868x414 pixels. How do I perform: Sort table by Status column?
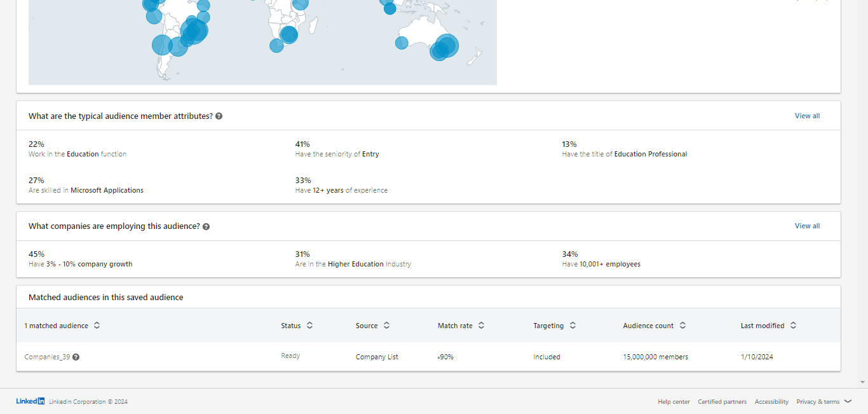(x=309, y=326)
